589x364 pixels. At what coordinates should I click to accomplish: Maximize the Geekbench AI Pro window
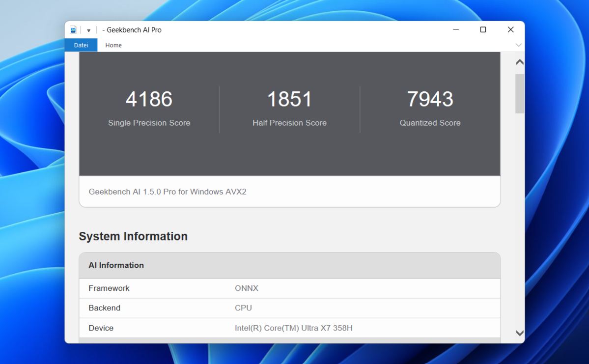point(483,29)
